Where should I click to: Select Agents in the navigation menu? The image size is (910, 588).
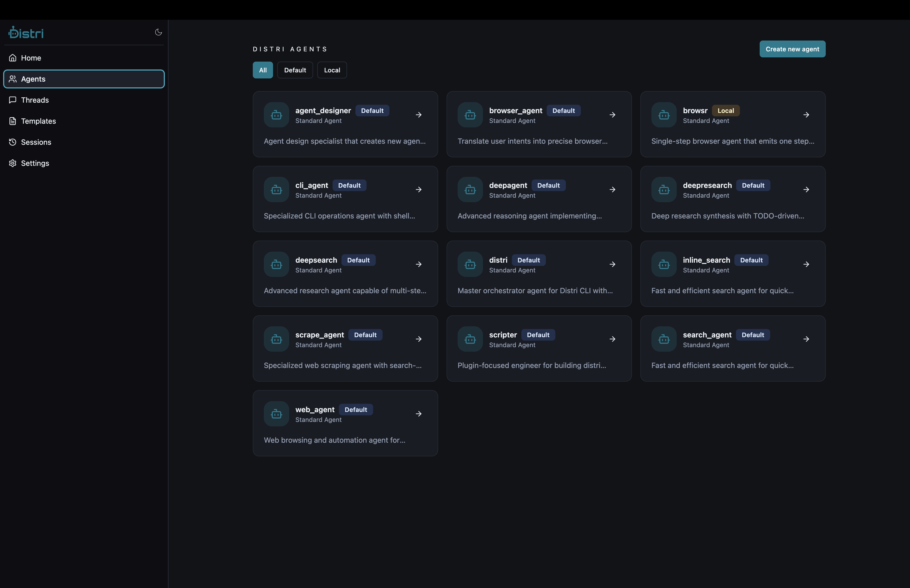coord(32,79)
